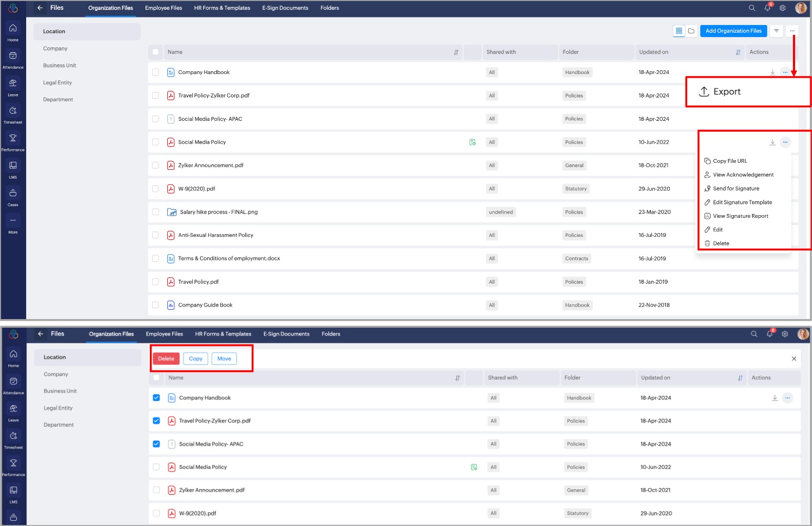The width and height of the screenshot is (812, 526).
Task: Tick the Salary hike process - FINAL.png checkbox
Action: [156, 212]
